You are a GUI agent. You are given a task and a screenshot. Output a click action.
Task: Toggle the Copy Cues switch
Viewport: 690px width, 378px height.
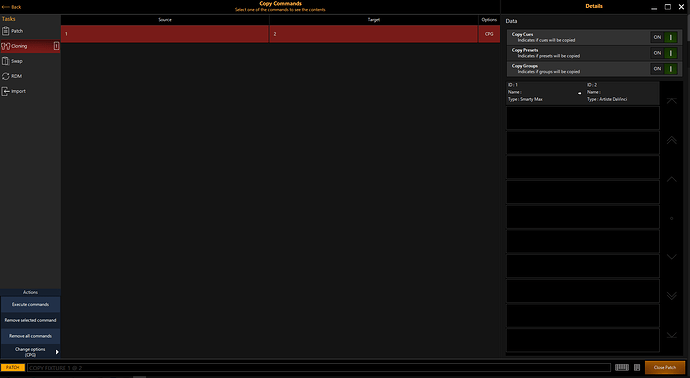point(664,37)
